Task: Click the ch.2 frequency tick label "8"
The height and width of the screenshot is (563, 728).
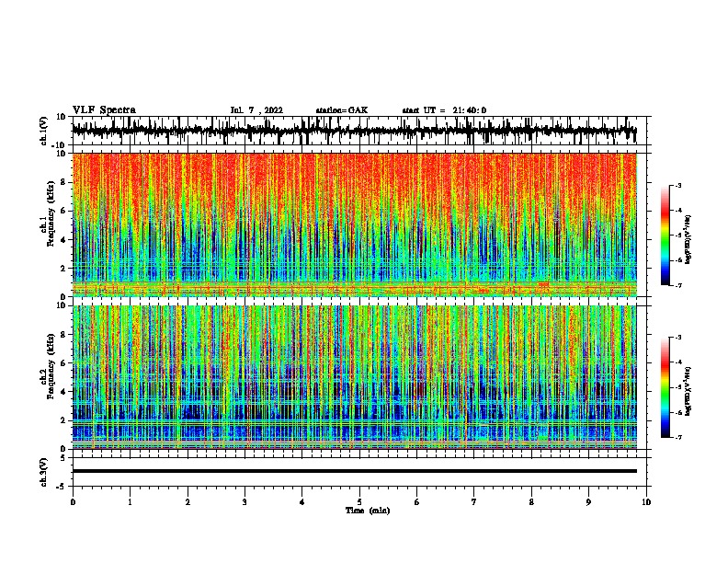Action: [x=63, y=335]
